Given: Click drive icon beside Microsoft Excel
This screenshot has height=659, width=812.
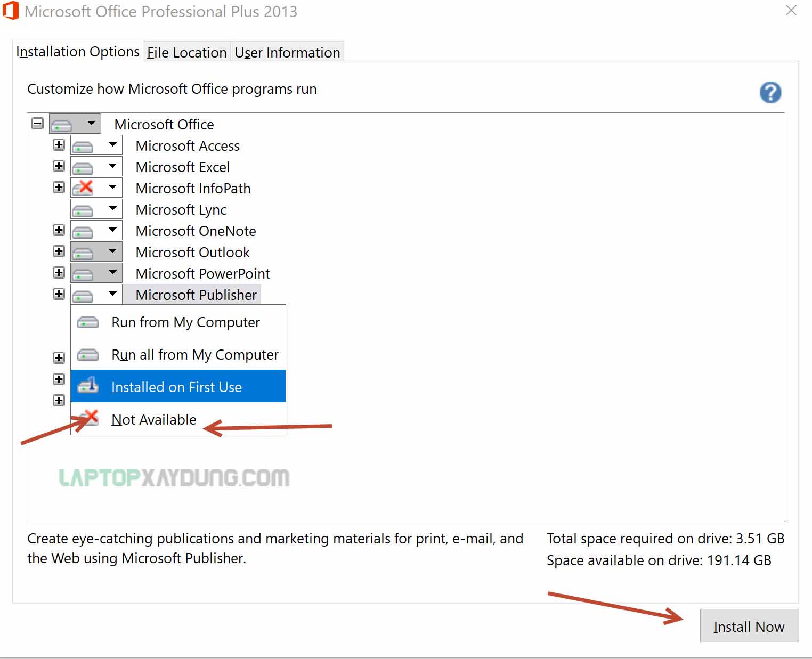Looking at the screenshot, I should 83,168.
